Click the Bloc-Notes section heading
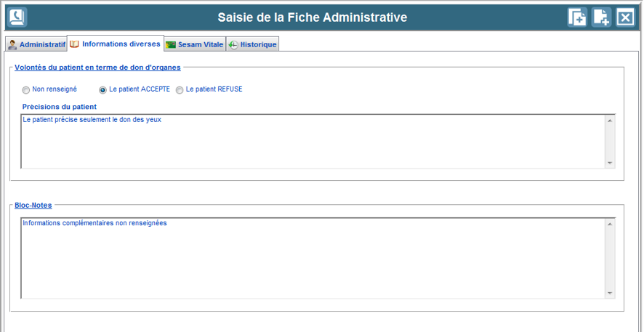The height and width of the screenshot is (332, 644). [33, 205]
